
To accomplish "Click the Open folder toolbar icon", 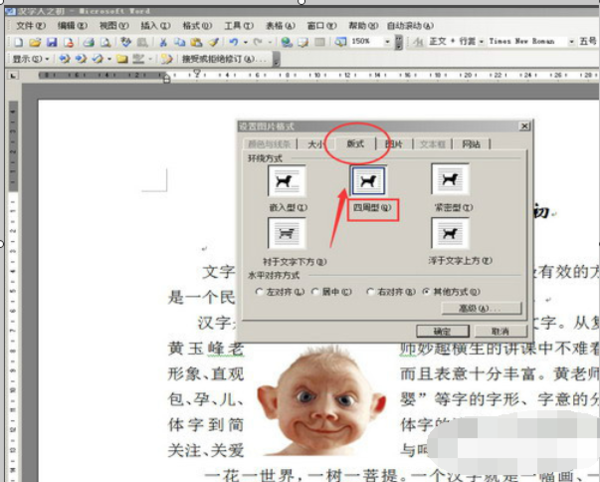I will [x=35, y=42].
